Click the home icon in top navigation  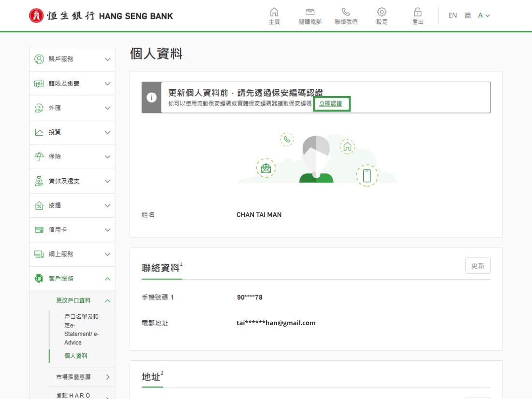click(274, 12)
